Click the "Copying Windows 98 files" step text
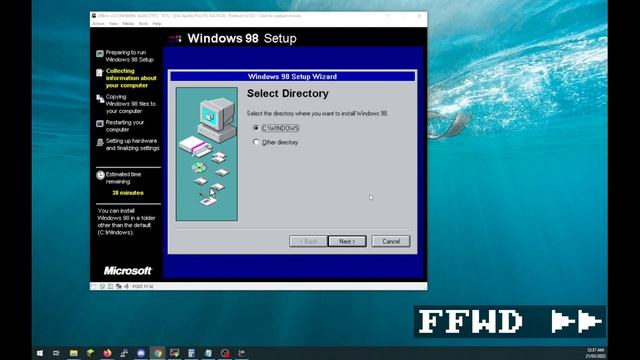Viewport: 640px width, 360px height. tap(130, 104)
